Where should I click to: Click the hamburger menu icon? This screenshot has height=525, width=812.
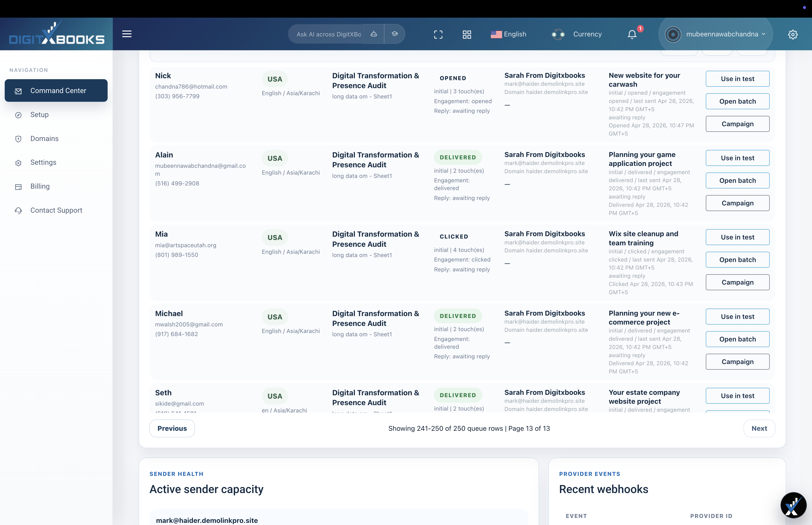click(x=127, y=34)
